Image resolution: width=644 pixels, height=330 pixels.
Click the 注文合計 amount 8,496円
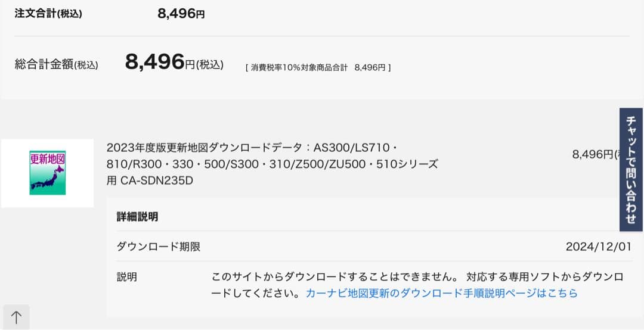pyautogui.click(x=181, y=14)
